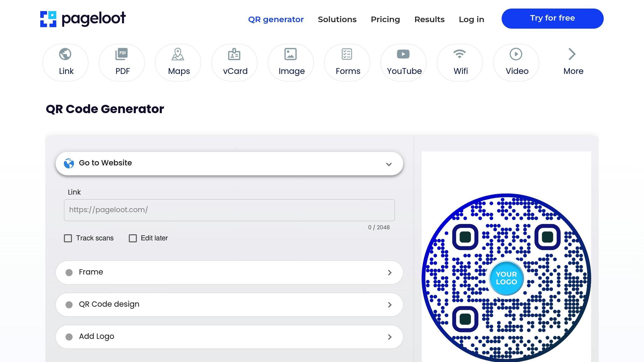Screen dimensions: 644x362
Task: Expand the QR Code design section
Action: [x=229, y=304]
